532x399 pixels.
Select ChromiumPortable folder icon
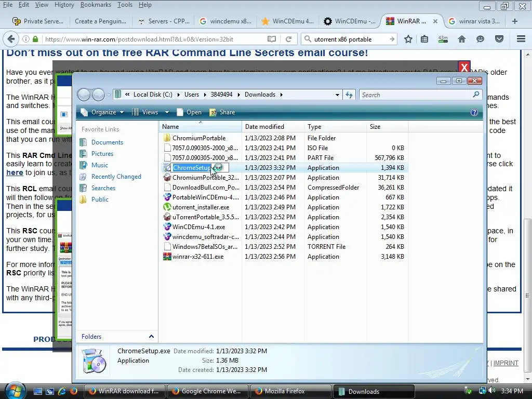point(167,138)
